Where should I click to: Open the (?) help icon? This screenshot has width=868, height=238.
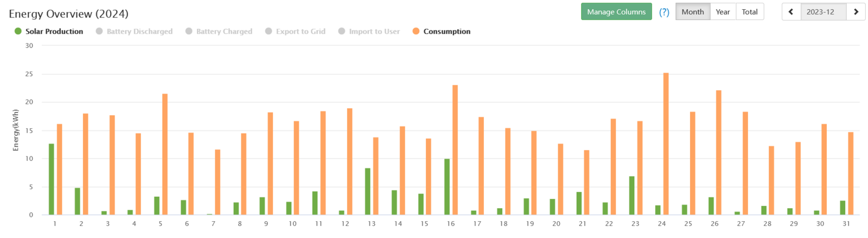click(x=664, y=12)
